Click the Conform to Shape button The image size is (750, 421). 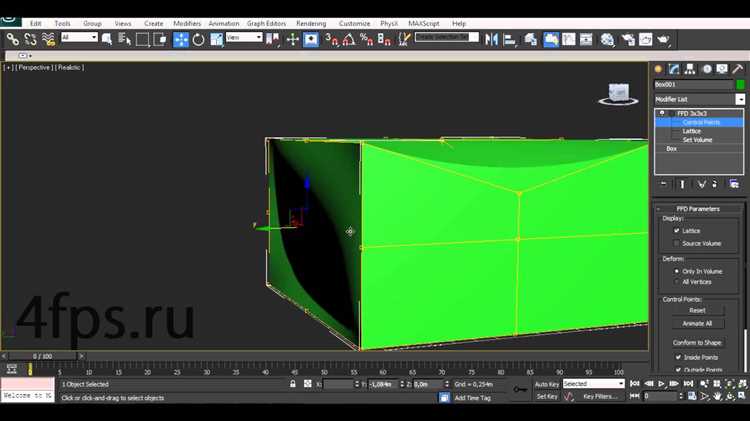point(697,343)
